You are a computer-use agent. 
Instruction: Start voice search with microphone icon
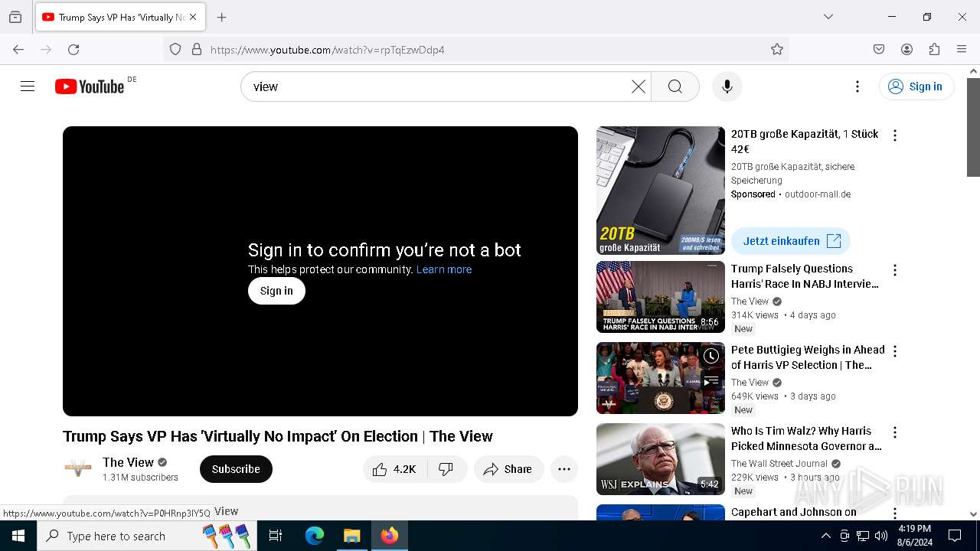tap(727, 86)
